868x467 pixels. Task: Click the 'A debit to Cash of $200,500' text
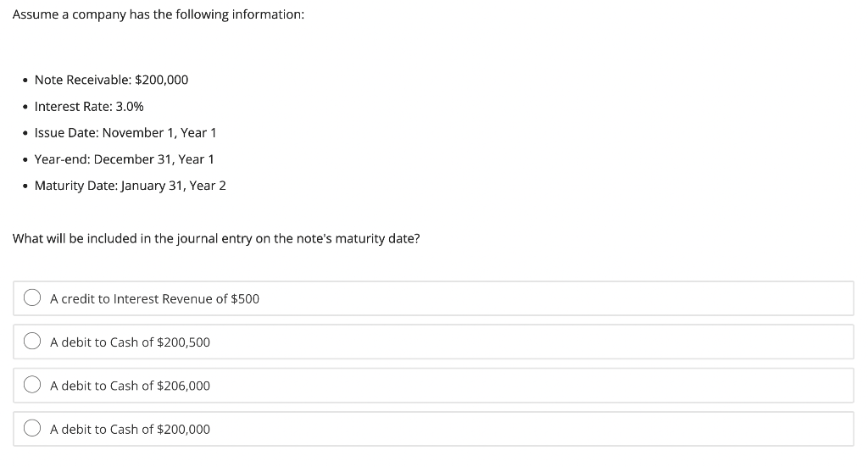[x=130, y=342]
